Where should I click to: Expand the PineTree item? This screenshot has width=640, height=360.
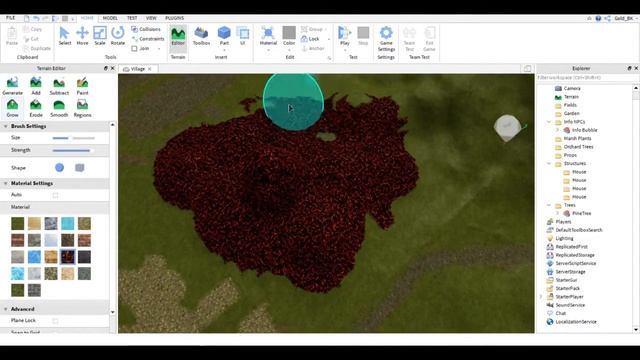pos(557,213)
